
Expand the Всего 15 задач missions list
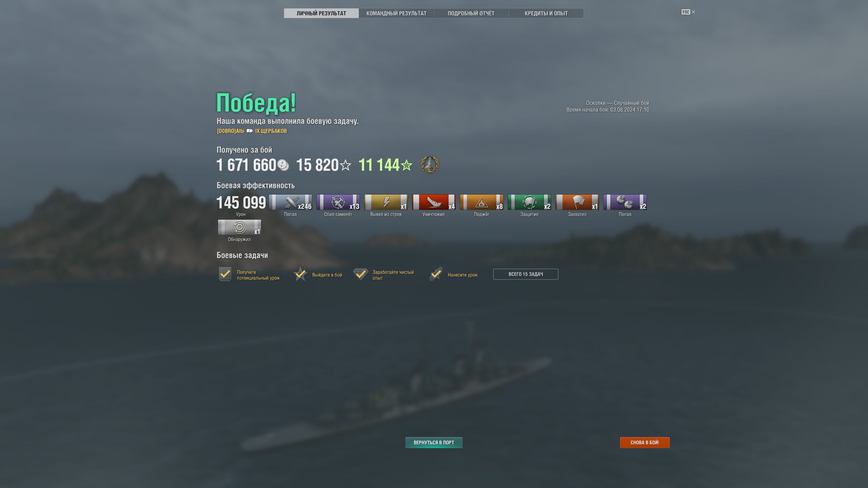tap(526, 274)
